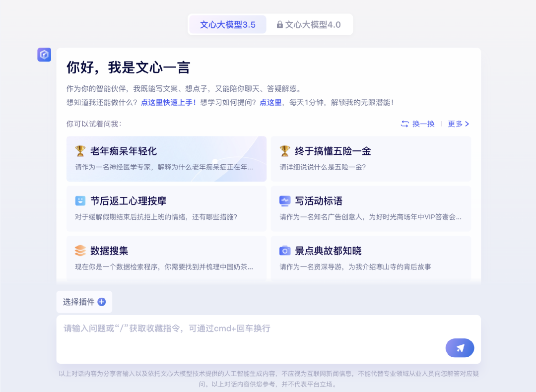Click the trophy icon on 老年痴呆年轻化

pos(80,151)
